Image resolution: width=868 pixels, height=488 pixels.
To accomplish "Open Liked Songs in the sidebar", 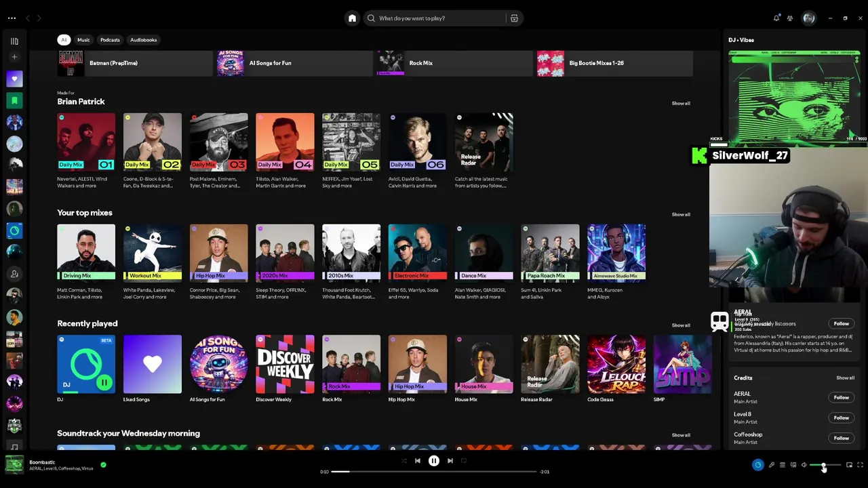I will [14, 79].
